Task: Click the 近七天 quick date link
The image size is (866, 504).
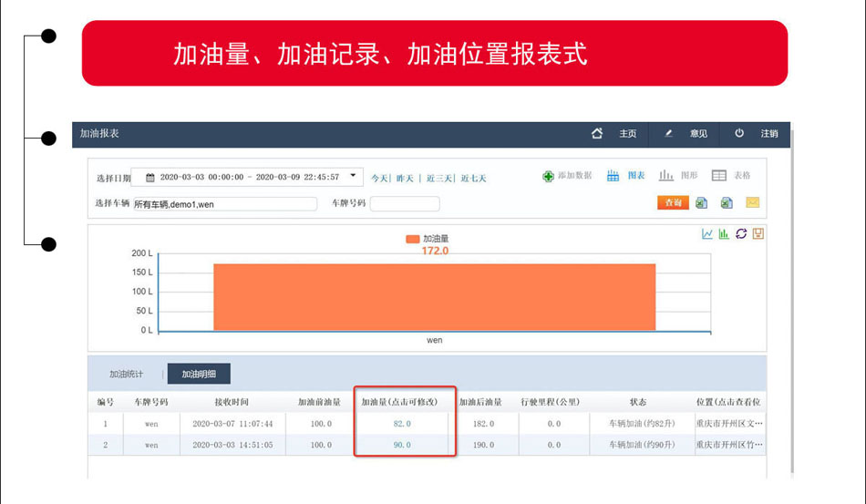Action: 473,179
